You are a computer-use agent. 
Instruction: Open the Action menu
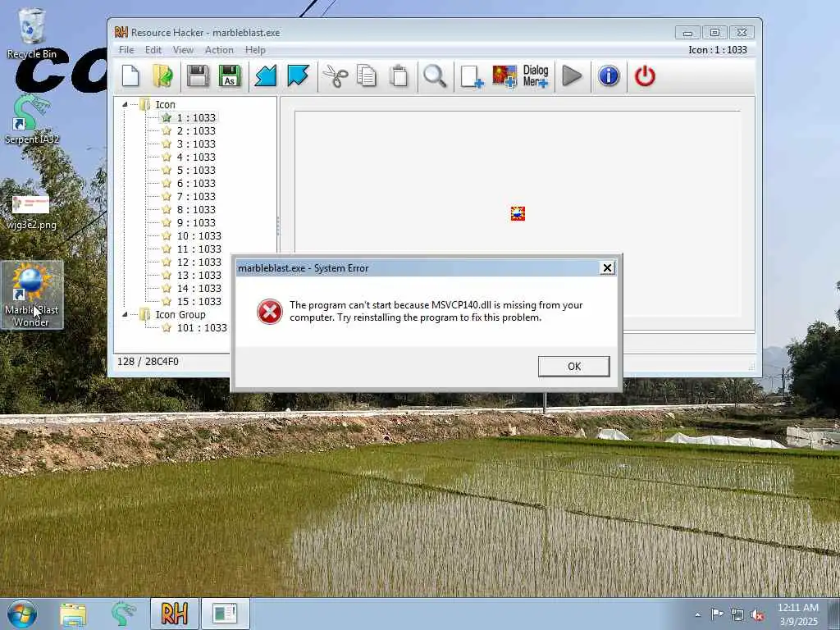[x=219, y=50]
